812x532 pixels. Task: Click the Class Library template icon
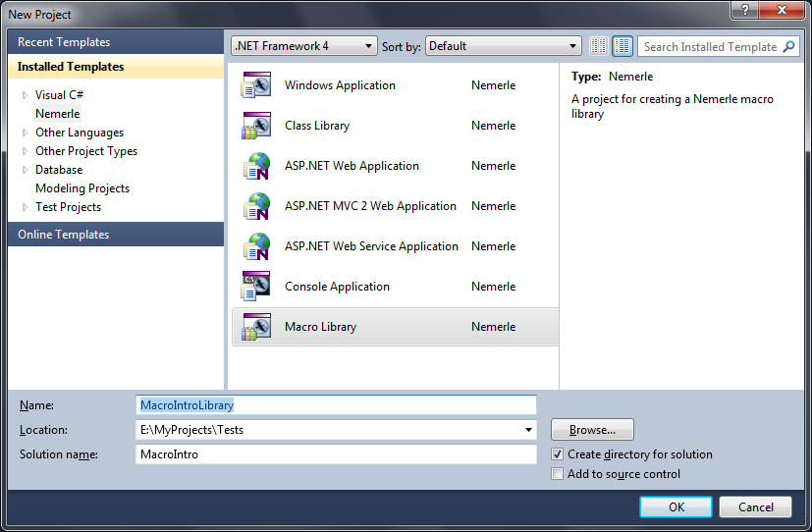click(x=255, y=126)
